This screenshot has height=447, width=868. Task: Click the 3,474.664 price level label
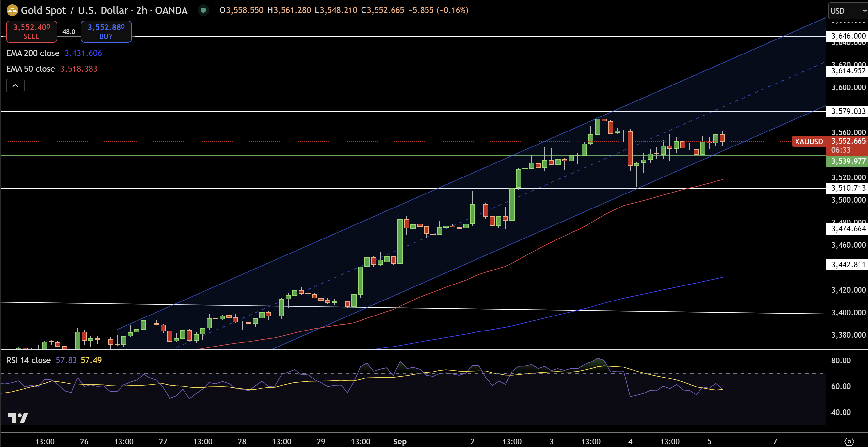pos(848,229)
